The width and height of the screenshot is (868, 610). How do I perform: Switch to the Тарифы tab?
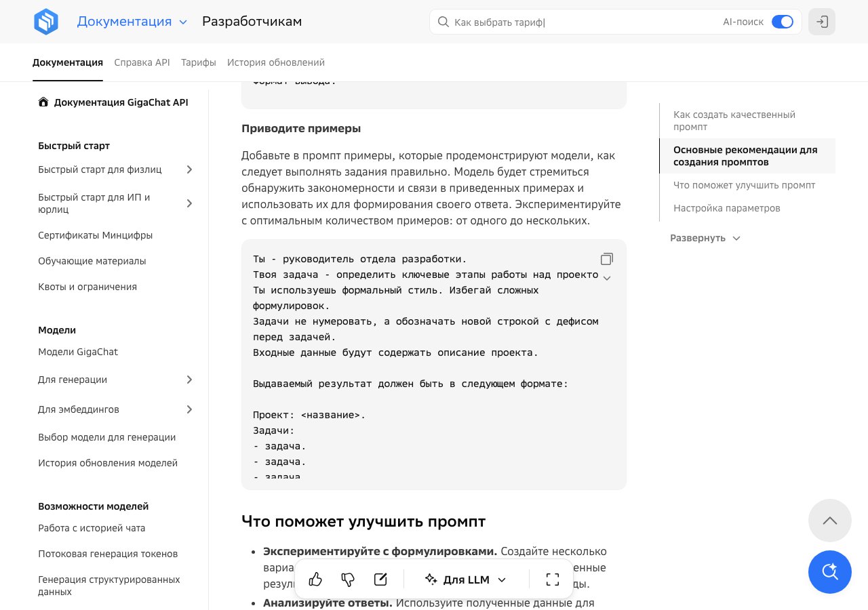coord(199,62)
